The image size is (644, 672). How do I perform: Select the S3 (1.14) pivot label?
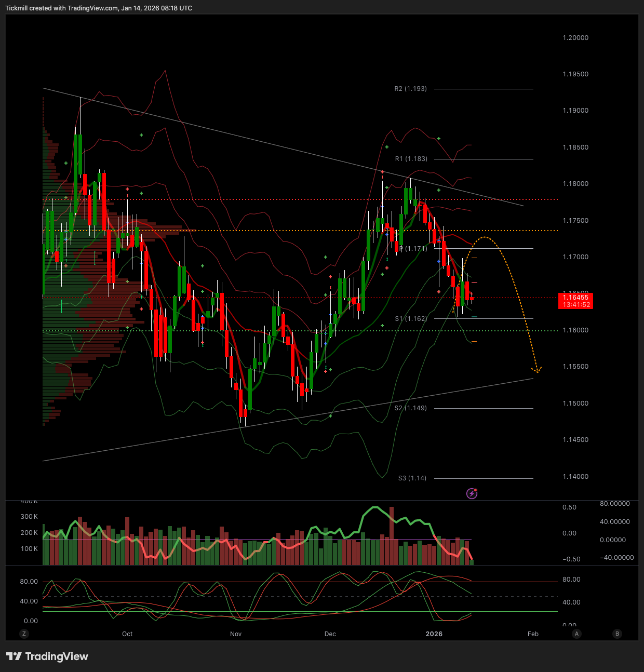[412, 478]
